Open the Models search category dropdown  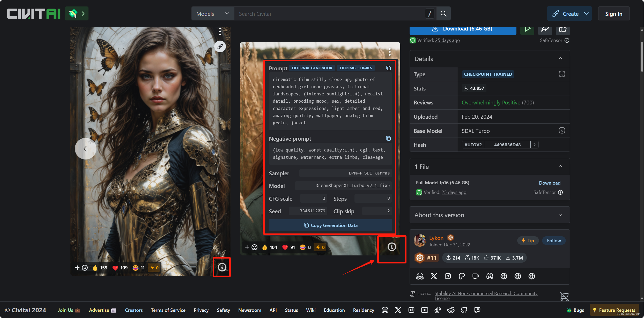[213, 14]
